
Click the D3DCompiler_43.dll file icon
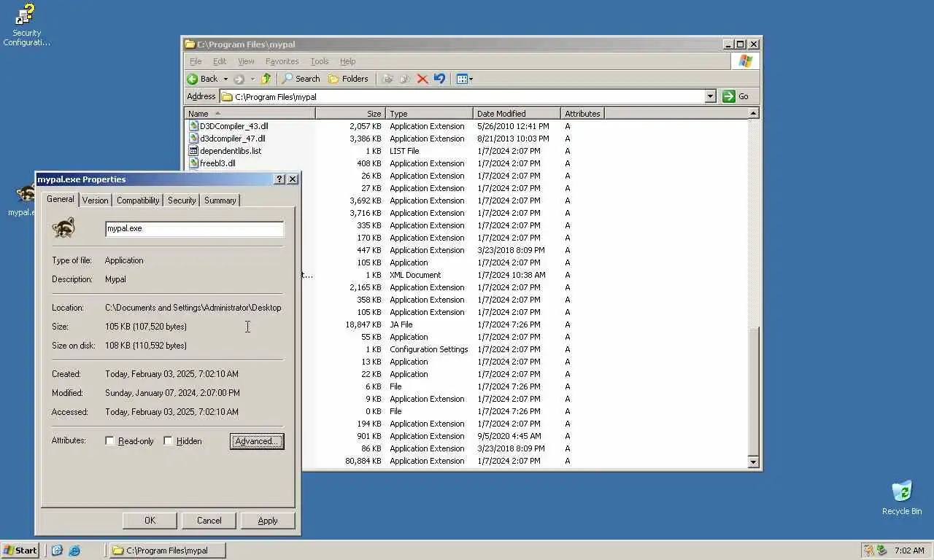(193, 126)
